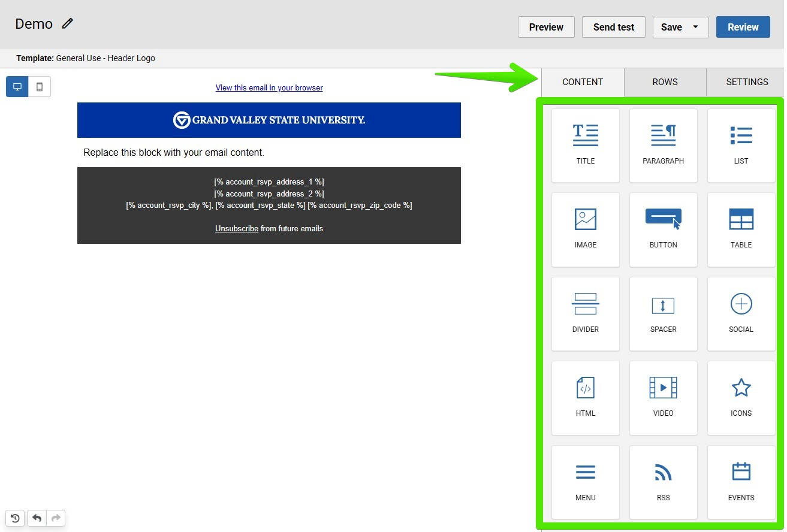Select the Divider content block
The height and width of the screenshot is (532, 787).
tap(585, 313)
